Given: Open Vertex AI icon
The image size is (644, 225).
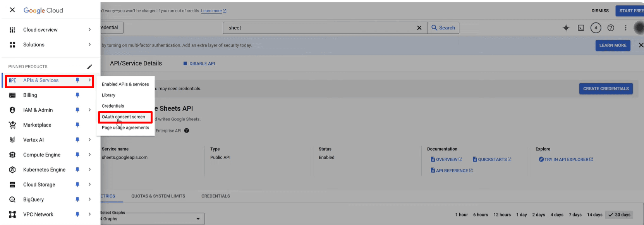Looking at the screenshot, I should point(12,140).
